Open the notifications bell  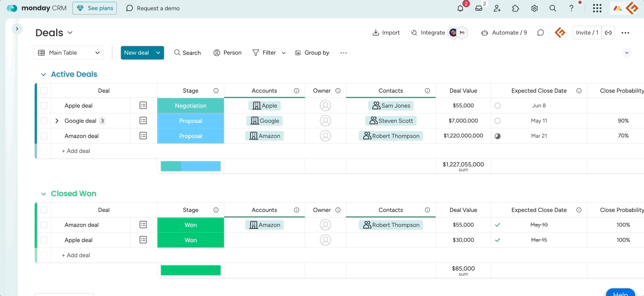pos(460,8)
